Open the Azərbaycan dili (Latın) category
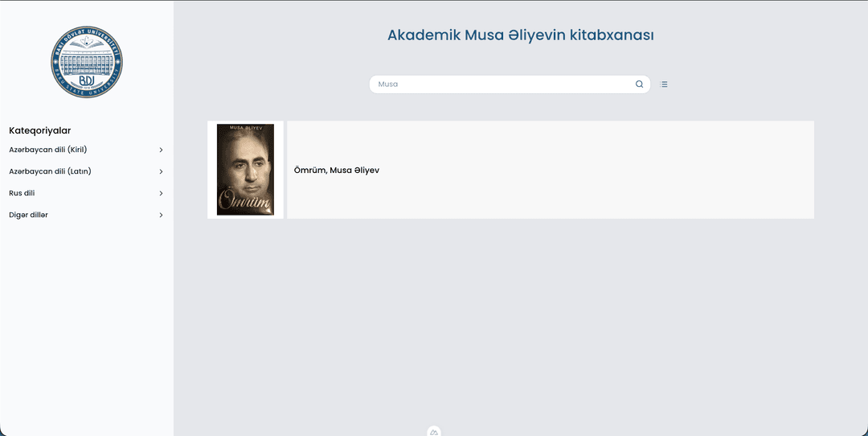This screenshot has height=436, width=868. [51, 171]
